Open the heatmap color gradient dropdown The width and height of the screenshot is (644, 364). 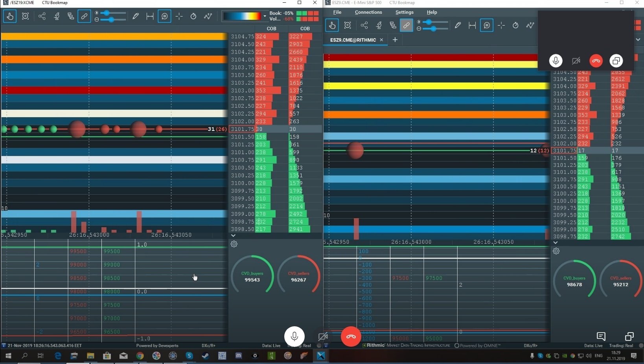265,17
